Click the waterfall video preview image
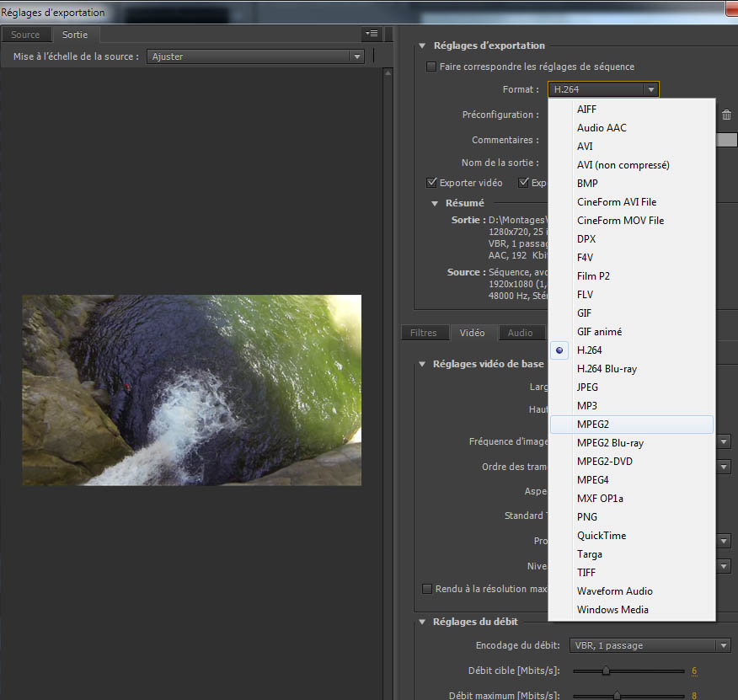The height and width of the screenshot is (700, 738). pyautogui.click(x=191, y=390)
